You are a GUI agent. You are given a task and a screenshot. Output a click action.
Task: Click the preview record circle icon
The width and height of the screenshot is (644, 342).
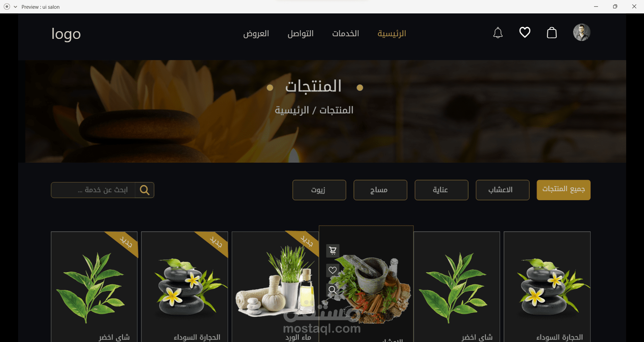[7, 7]
